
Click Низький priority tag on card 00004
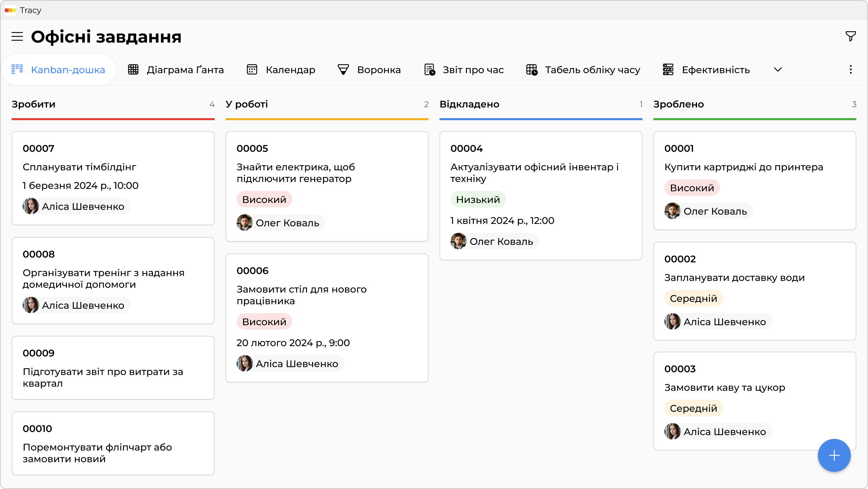[x=478, y=200]
